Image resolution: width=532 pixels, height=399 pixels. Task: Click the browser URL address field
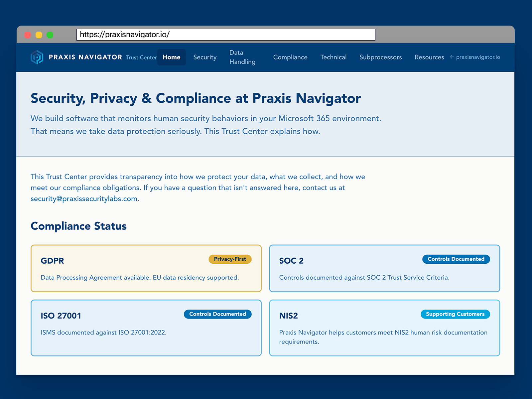click(226, 35)
